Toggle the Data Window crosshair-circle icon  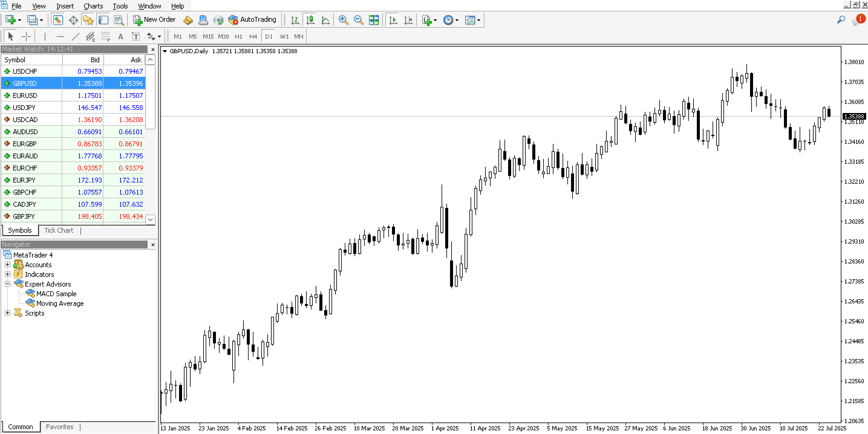point(73,20)
